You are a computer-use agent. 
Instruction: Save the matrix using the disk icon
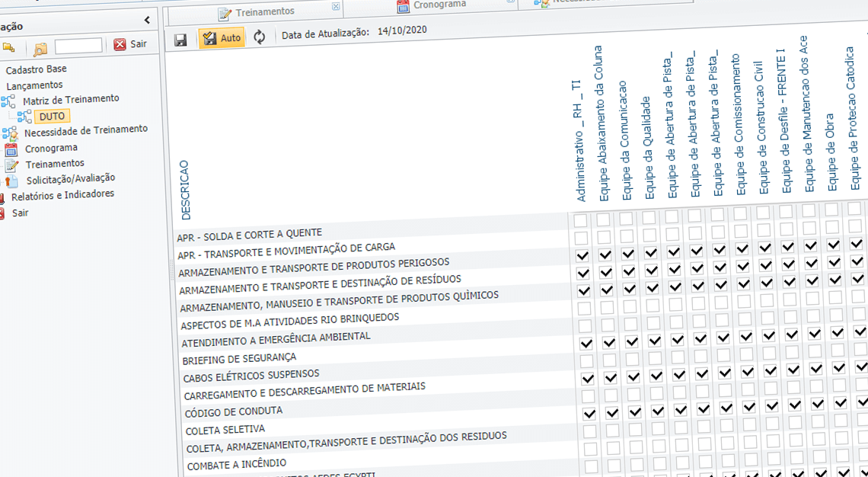click(180, 38)
